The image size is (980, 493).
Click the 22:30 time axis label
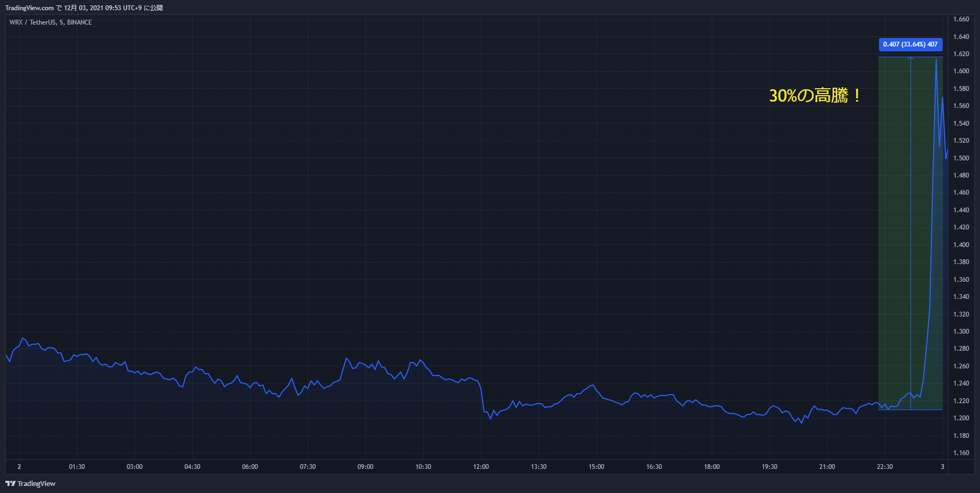885,467
